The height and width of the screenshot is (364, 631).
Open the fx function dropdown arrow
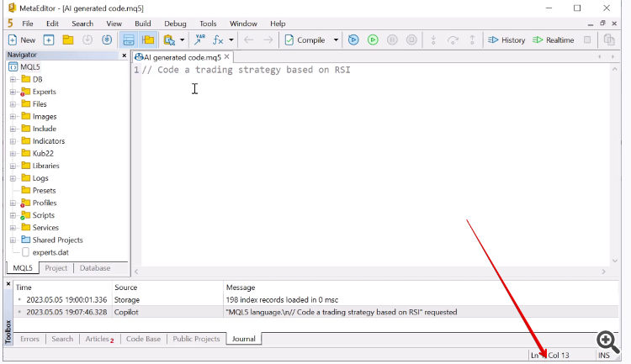pyautogui.click(x=231, y=40)
